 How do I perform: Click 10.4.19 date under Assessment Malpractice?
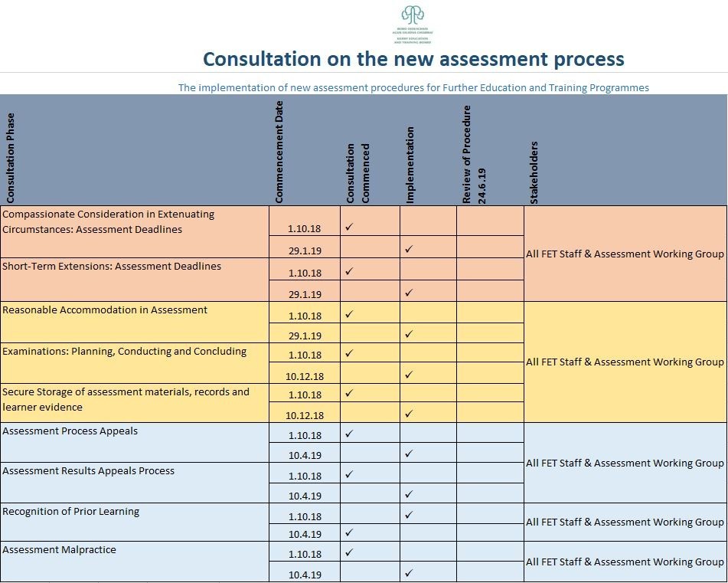click(x=305, y=575)
